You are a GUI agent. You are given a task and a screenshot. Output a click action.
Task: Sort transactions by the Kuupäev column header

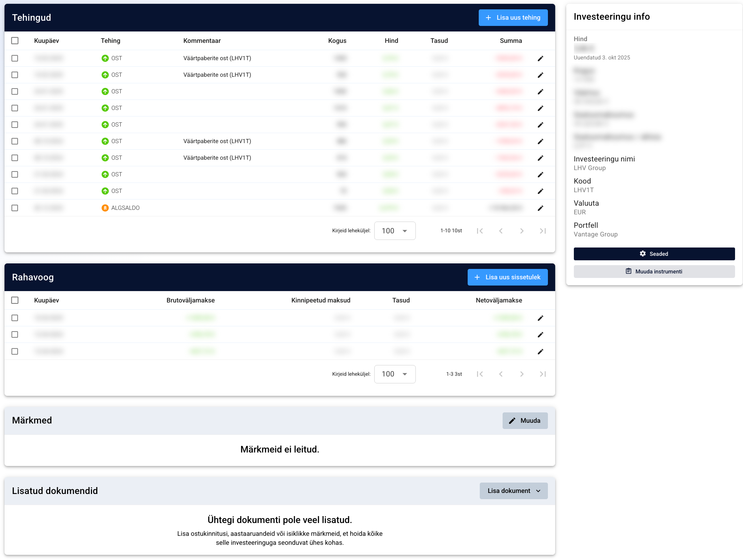click(x=46, y=41)
